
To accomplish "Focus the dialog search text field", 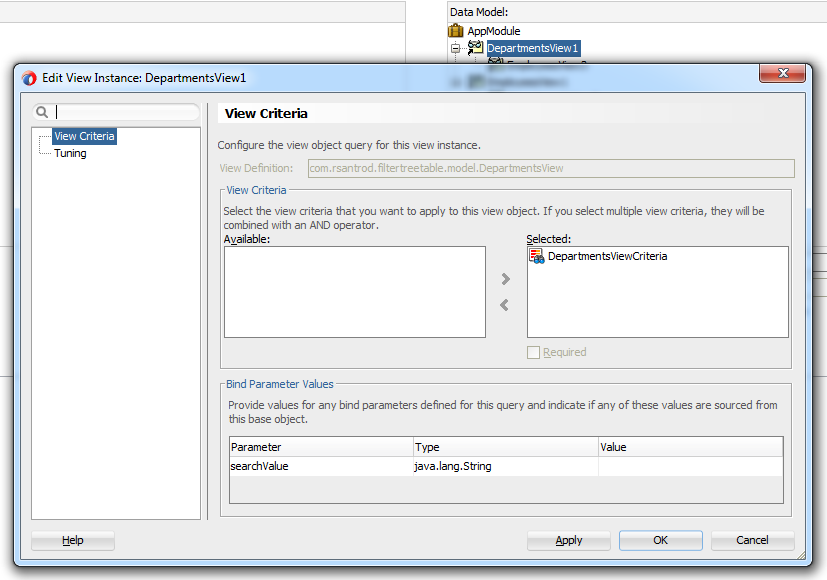I will (x=125, y=113).
